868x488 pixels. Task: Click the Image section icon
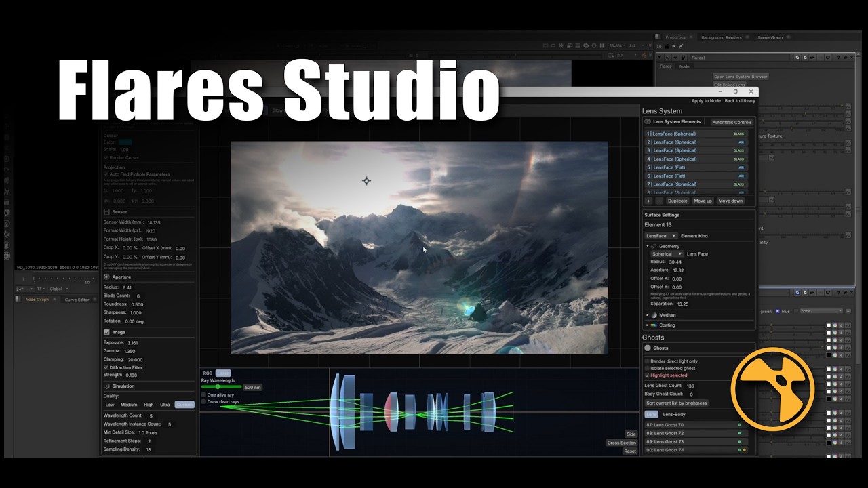(106, 333)
